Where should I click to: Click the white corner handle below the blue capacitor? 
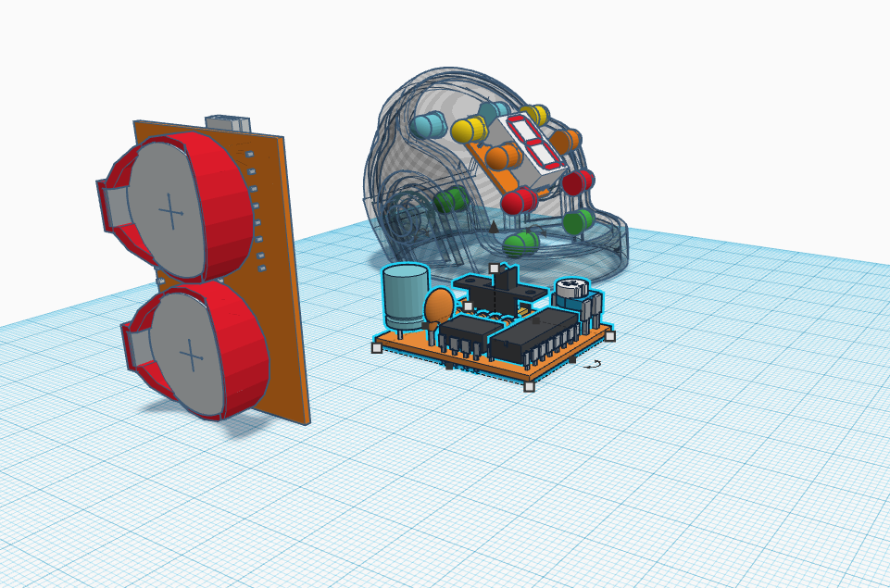point(376,348)
